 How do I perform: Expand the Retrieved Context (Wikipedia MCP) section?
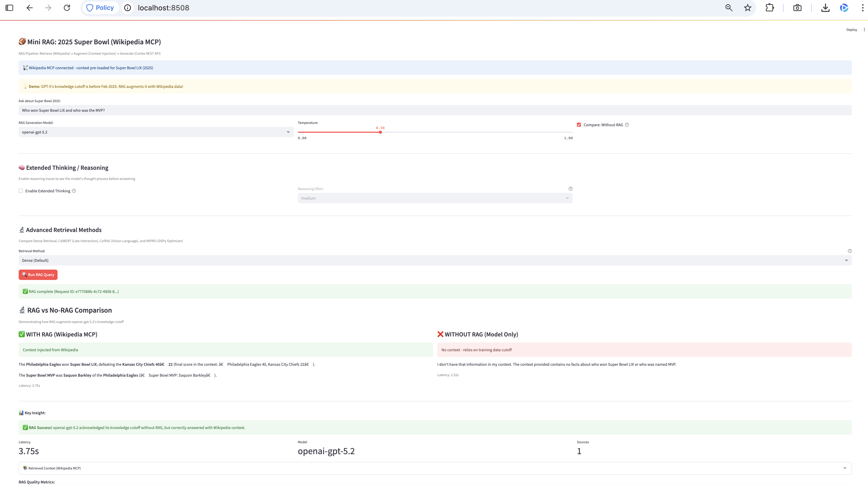(x=435, y=468)
